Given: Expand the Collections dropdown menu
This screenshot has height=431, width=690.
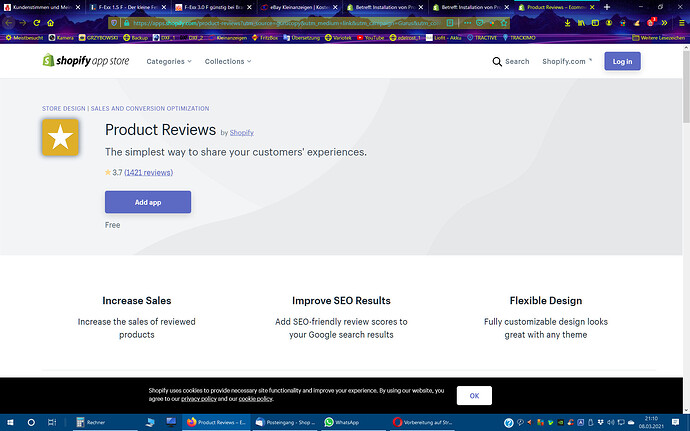Looking at the screenshot, I should coord(228,61).
